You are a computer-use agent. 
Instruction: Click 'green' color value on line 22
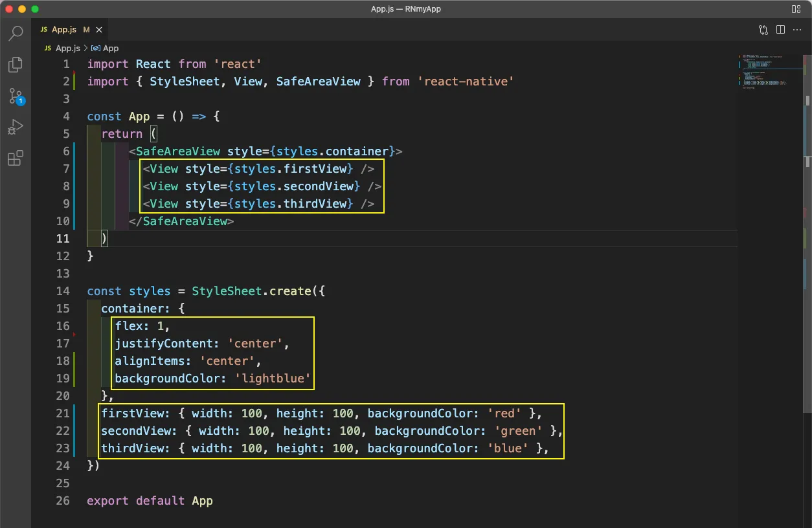point(518,431)
